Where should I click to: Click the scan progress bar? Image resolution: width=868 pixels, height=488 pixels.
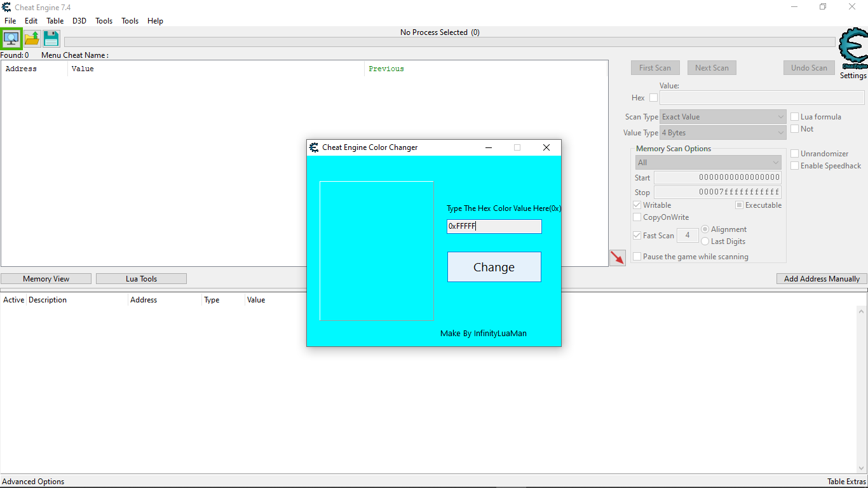click(450, 42)
